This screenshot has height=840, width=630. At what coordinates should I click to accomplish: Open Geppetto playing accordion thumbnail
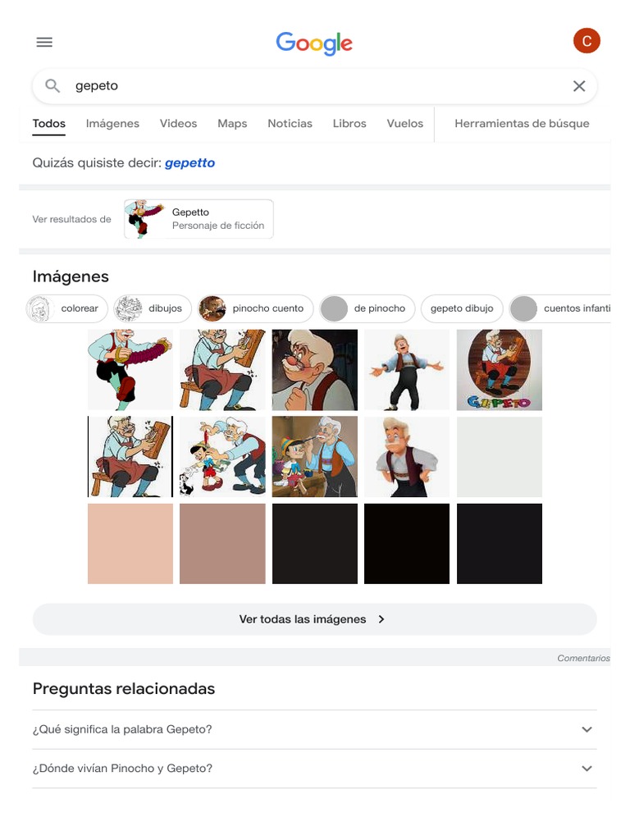pyautogui.click(x=130, y=370)
